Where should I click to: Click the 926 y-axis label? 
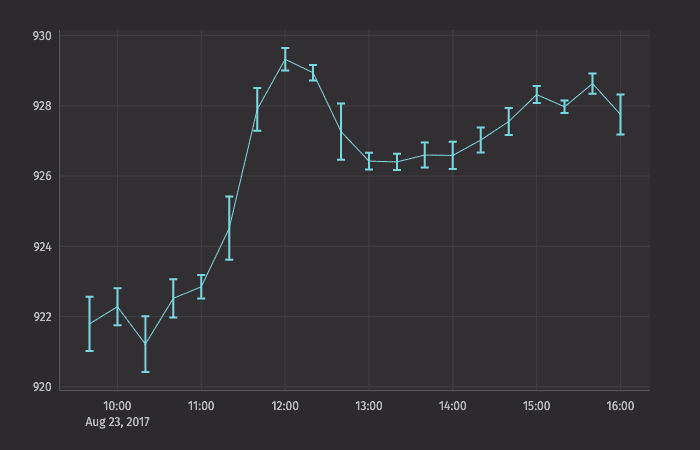pyautogui.click(x=42, y=177)
